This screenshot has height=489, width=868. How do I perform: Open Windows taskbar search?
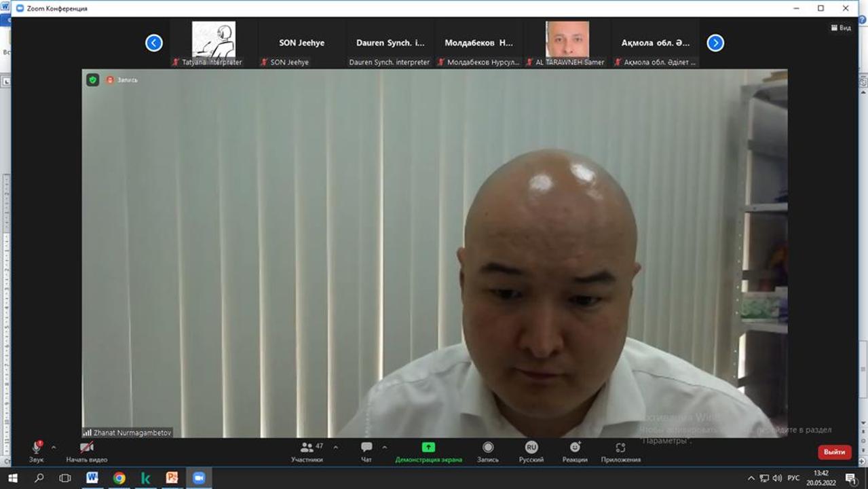tap(39, 478)
